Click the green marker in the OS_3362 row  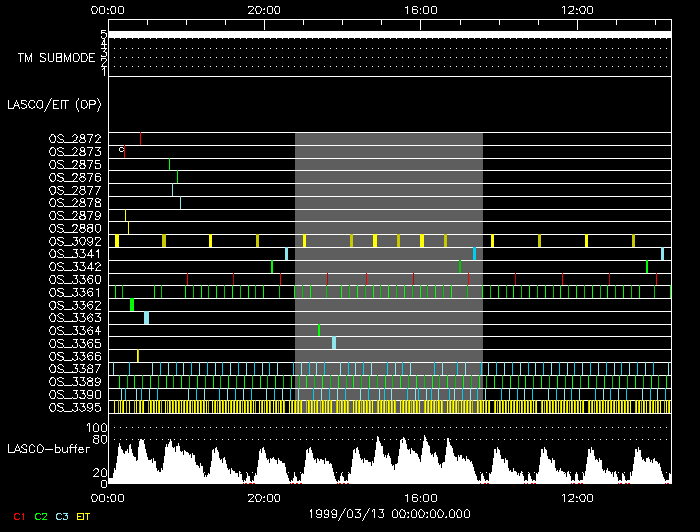click(x=131, y=305)
